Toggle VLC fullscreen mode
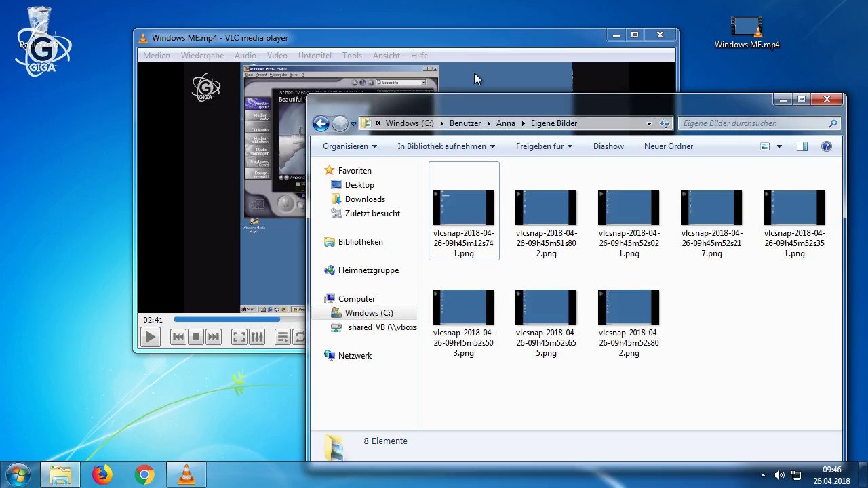 click(x=239, y=337)
